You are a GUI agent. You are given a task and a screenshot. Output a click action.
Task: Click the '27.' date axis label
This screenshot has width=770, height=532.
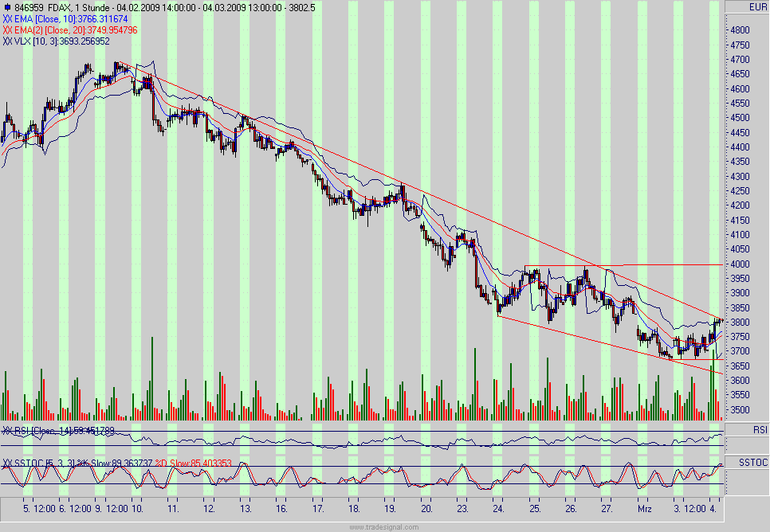pos(607,508)
